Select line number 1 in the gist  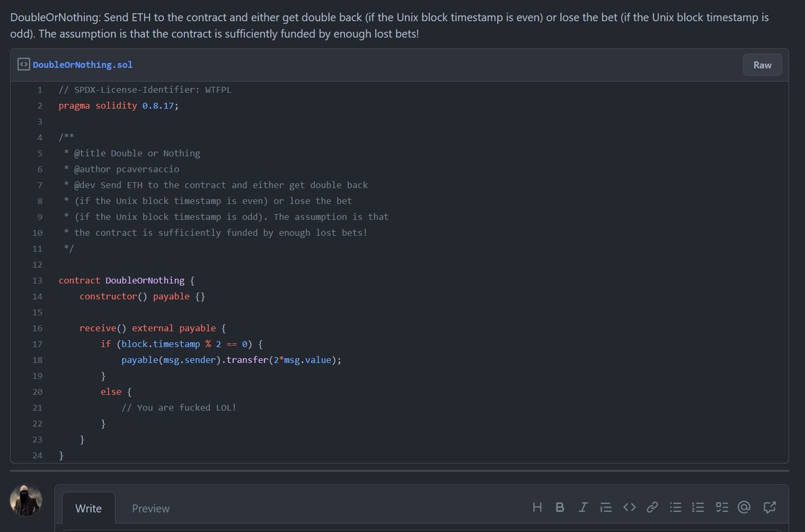pos(40,90)
